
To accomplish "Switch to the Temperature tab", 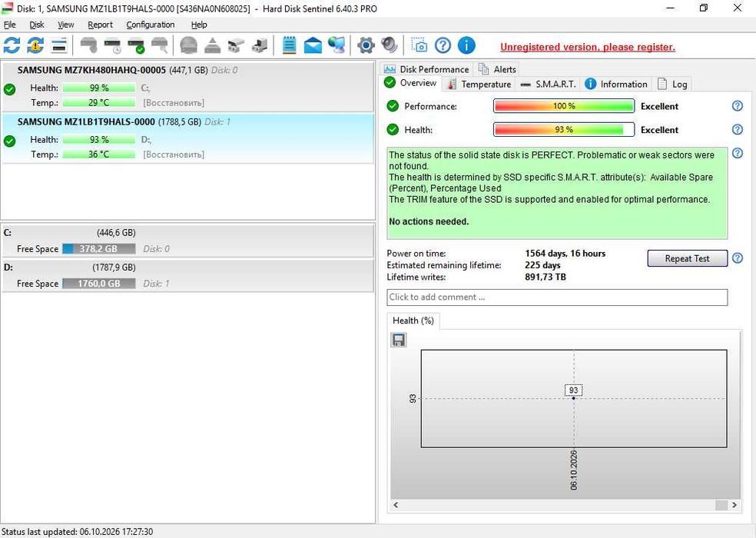I will [479, 84].
